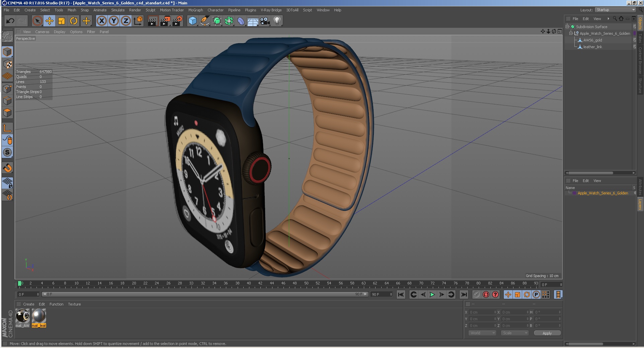
Task: Open the Simulate menu
Action: click(x=118, y=10)
